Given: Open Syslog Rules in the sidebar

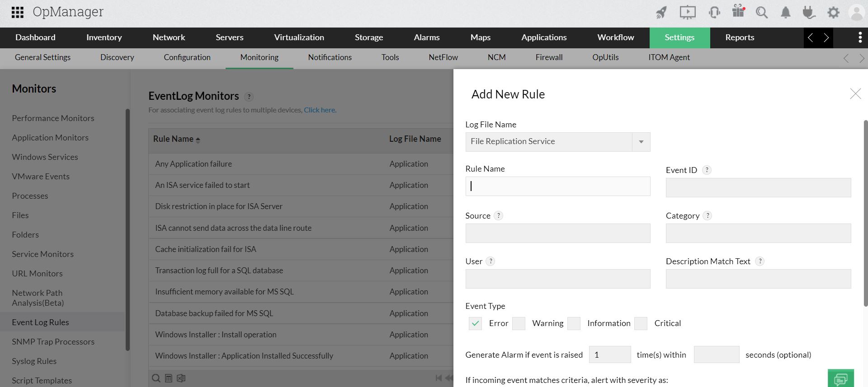Looking at the screenshot, I should tap(34, 361).
